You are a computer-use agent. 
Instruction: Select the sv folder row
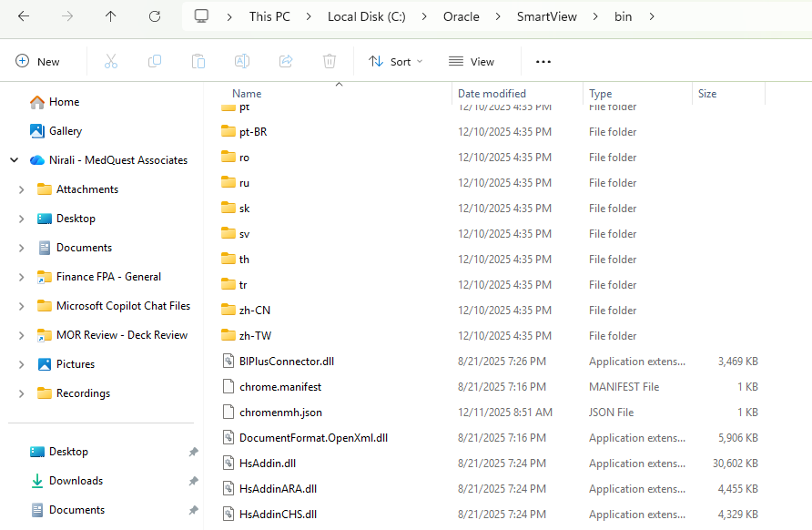[490, 234]
